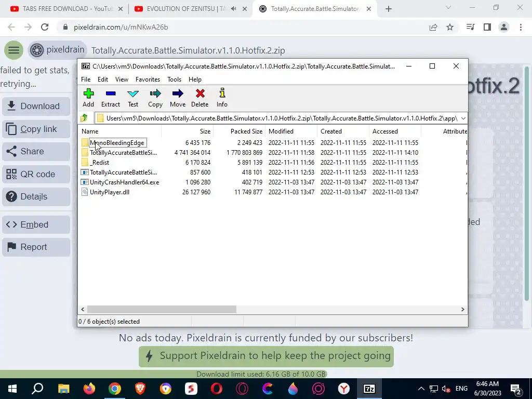Go up one folder level in 7-Zip
The height and width of the screenshot is (399, 532).
click(x=84, y=118)
